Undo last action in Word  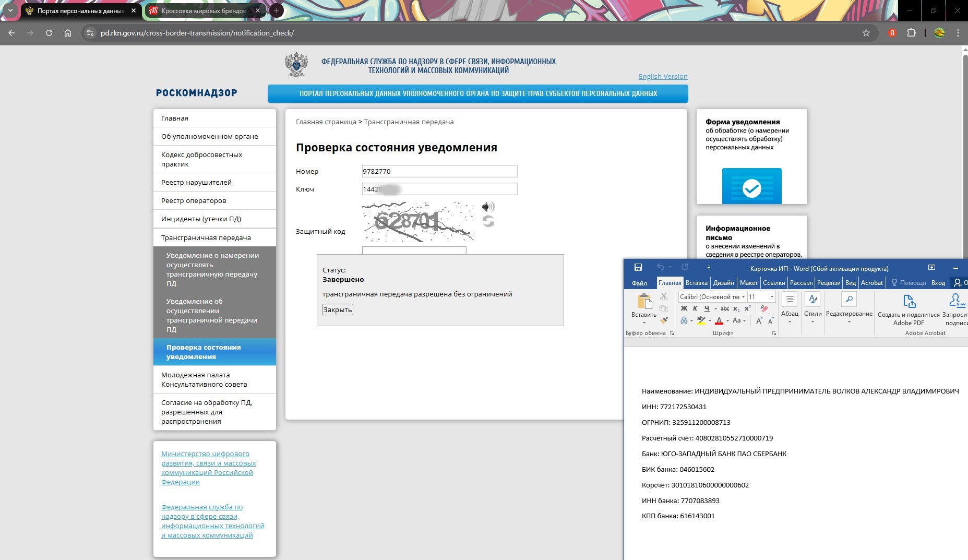pyautogui.click(x=661, y=267)
